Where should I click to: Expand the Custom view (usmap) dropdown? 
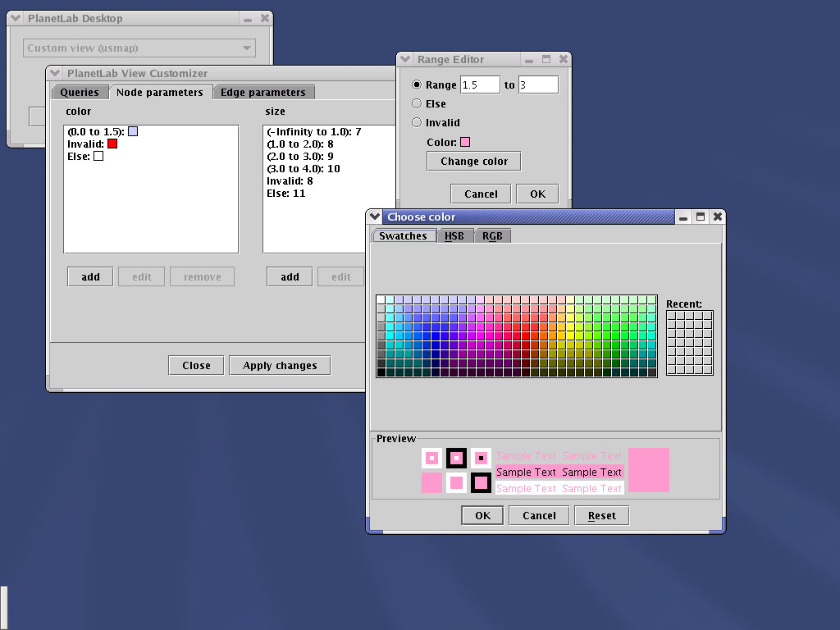click(x=247, y=48)
